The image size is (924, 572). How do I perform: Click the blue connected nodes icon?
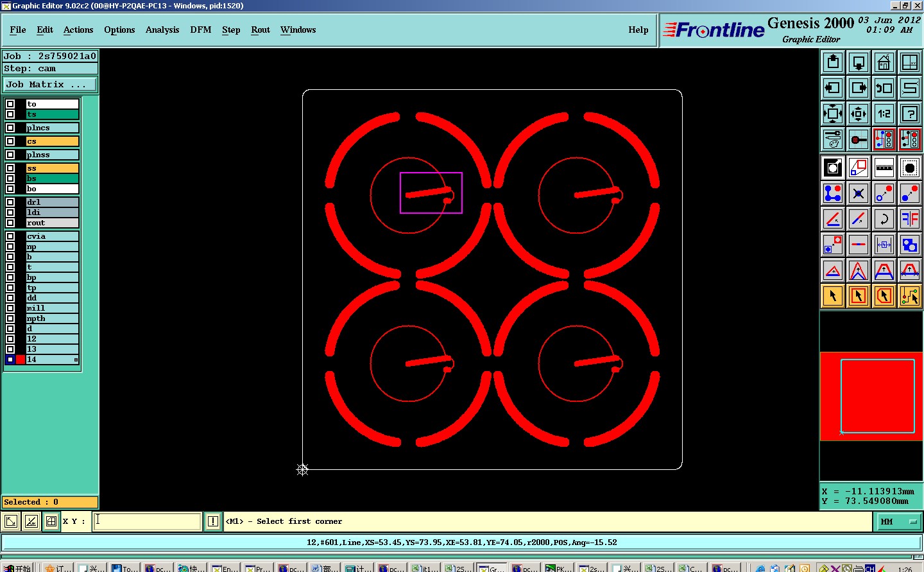pyautogui.click(x=833, y=193)
